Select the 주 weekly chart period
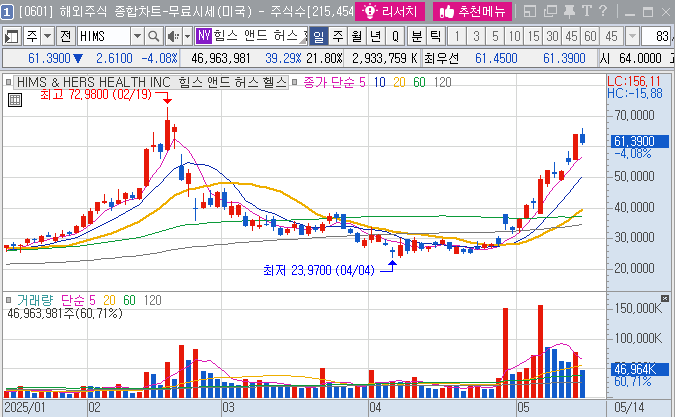 (x=338, y=37)
